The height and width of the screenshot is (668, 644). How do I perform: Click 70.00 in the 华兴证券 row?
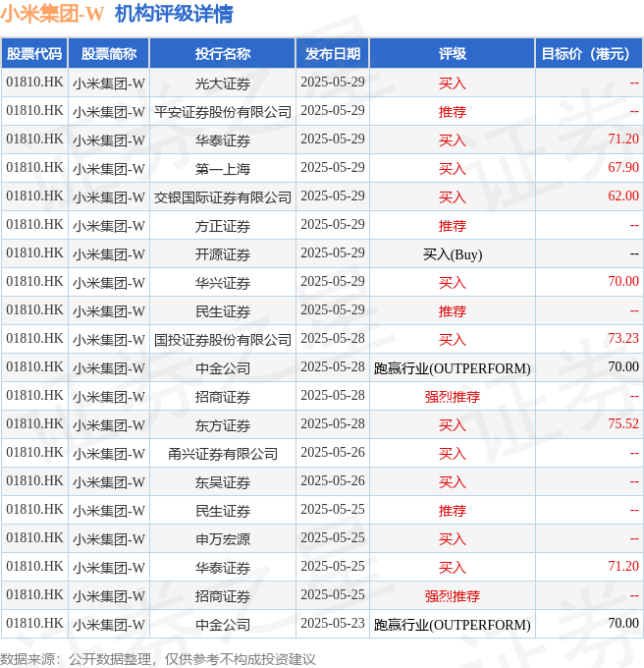tap(623, 281)
